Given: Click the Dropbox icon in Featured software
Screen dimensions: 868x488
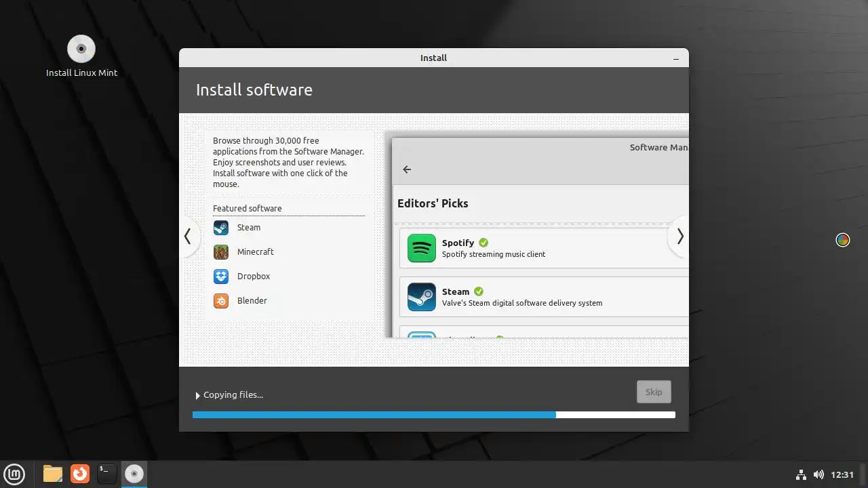Looking at the screenshot, I should pyautogui.click(x=221, y=277).
